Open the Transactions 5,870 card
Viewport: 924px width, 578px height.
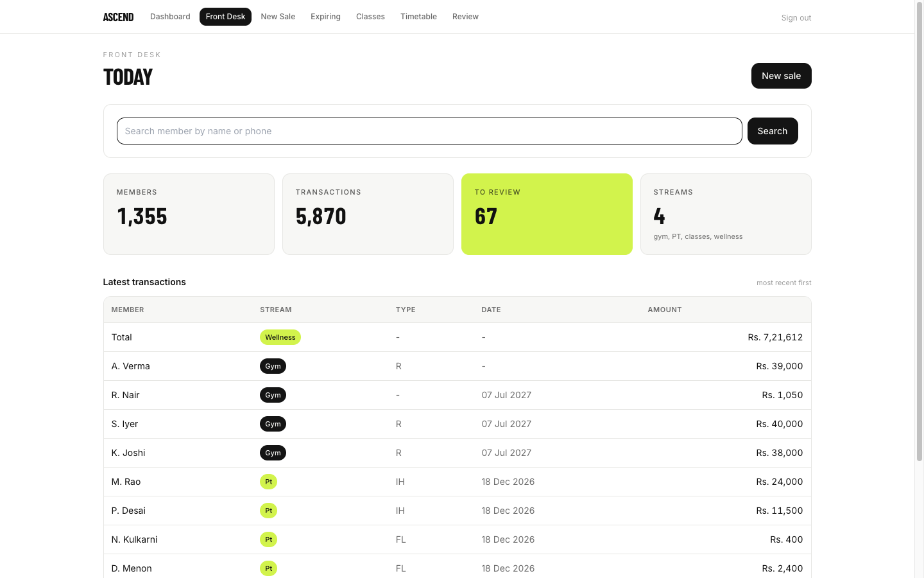(x=368, y=214)
